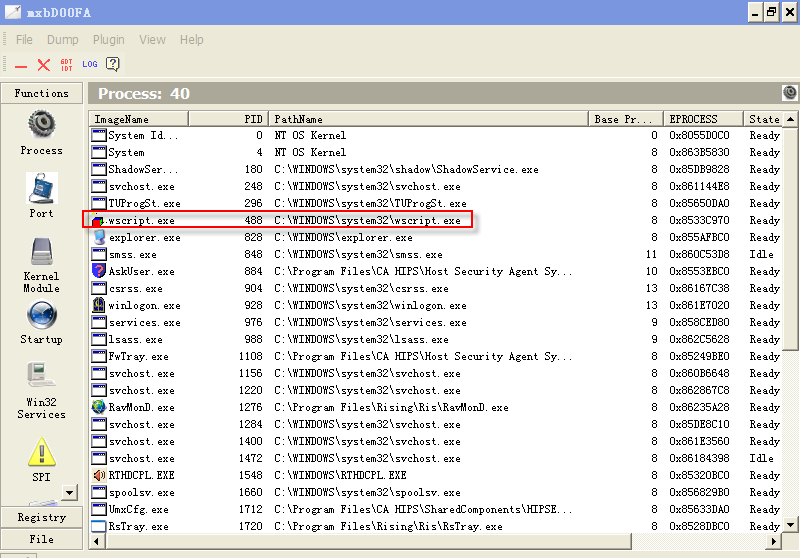This screenshot has height=558, width=800.
Task: Select the Process gear icon in sidebar
Action: click(41, 124)
